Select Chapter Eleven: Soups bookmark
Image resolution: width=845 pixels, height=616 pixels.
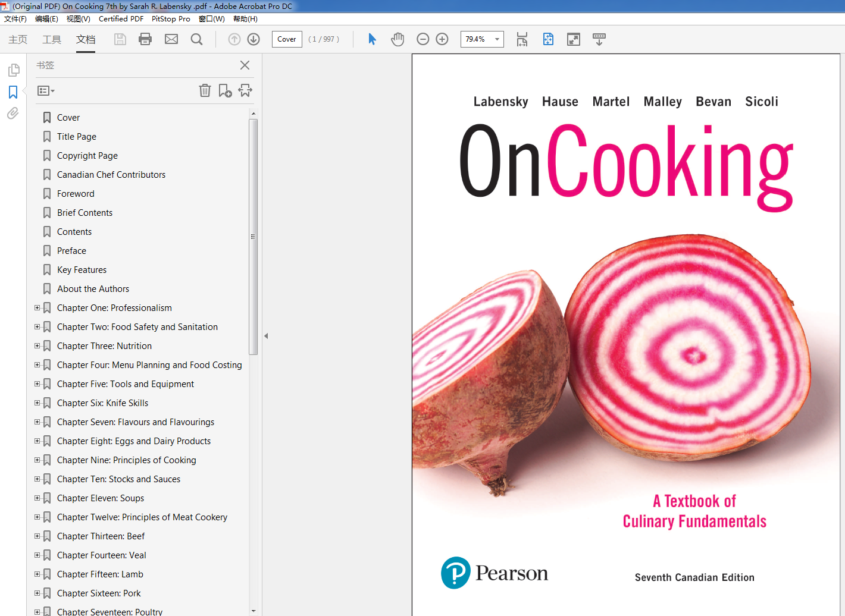[101, 498]
